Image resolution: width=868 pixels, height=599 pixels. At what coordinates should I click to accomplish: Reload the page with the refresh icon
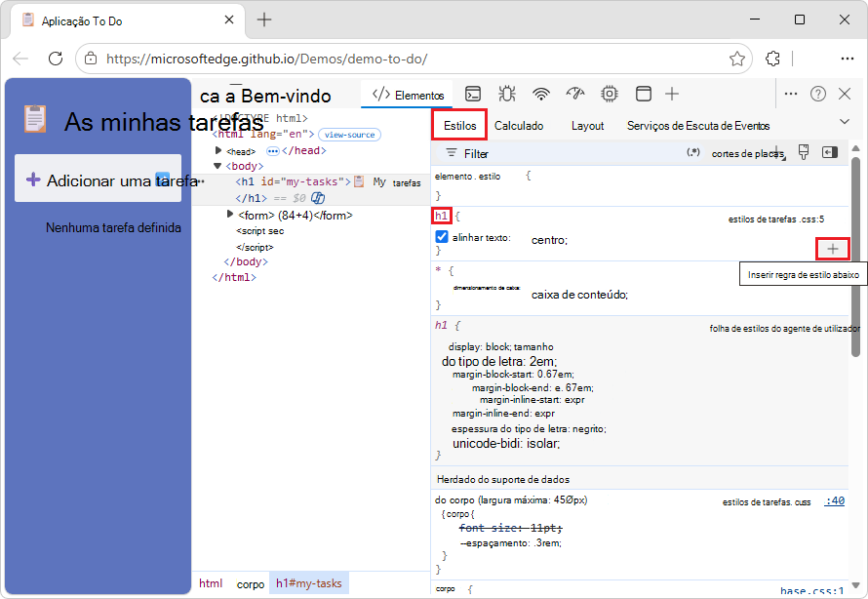pyautogui.click(x=56, y=59)
